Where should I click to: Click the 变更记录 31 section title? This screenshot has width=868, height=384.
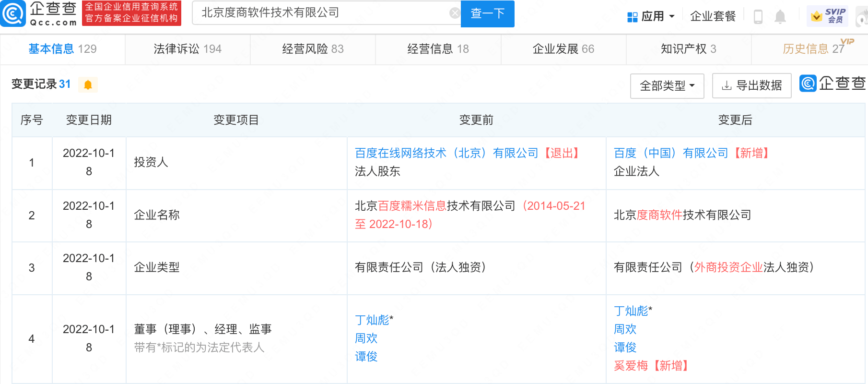[x=41, y=84]
